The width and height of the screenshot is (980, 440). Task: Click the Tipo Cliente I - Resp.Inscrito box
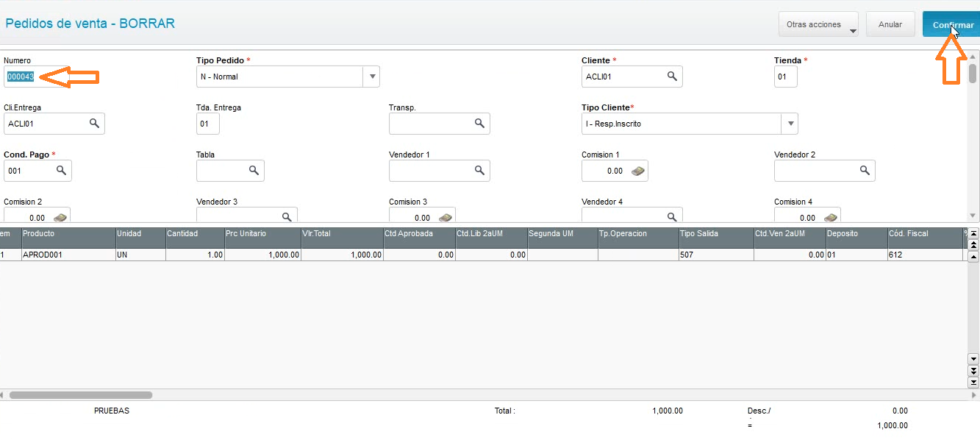pos(690,124)
